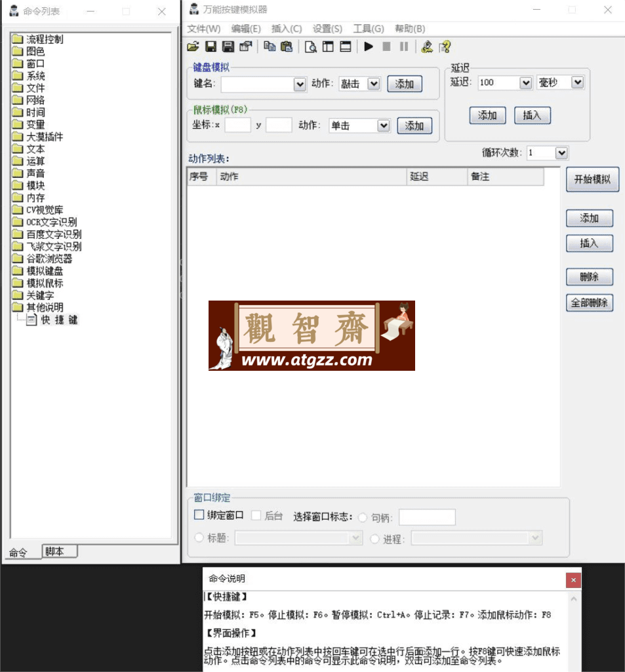
Task: Select the 模拟键盘 folder
Action: coord(37,271)
